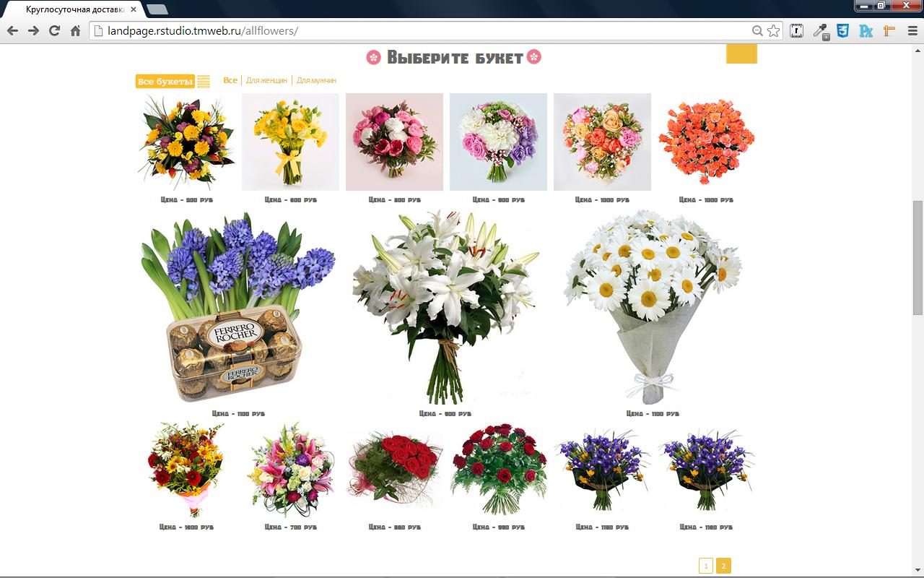Viewport: 924px width, 578px height.
Task: Choose the red roses in pink mesh wrap
Action: click(394, 470)
